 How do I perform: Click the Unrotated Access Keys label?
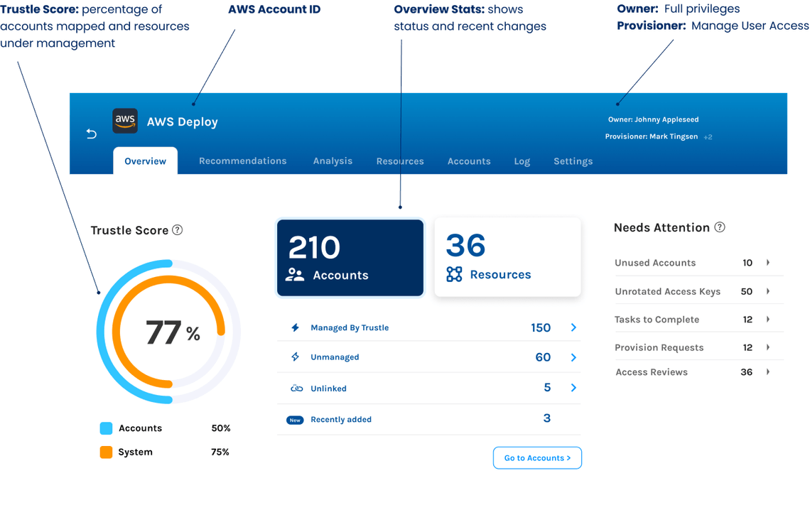pos(667,291)
